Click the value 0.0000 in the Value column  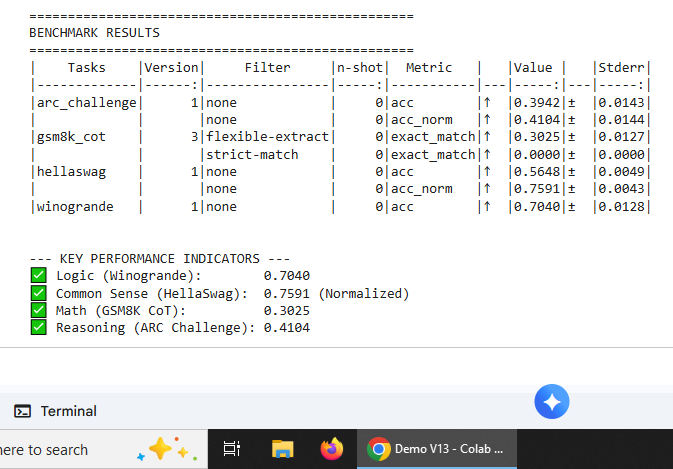tap(537, 154)
